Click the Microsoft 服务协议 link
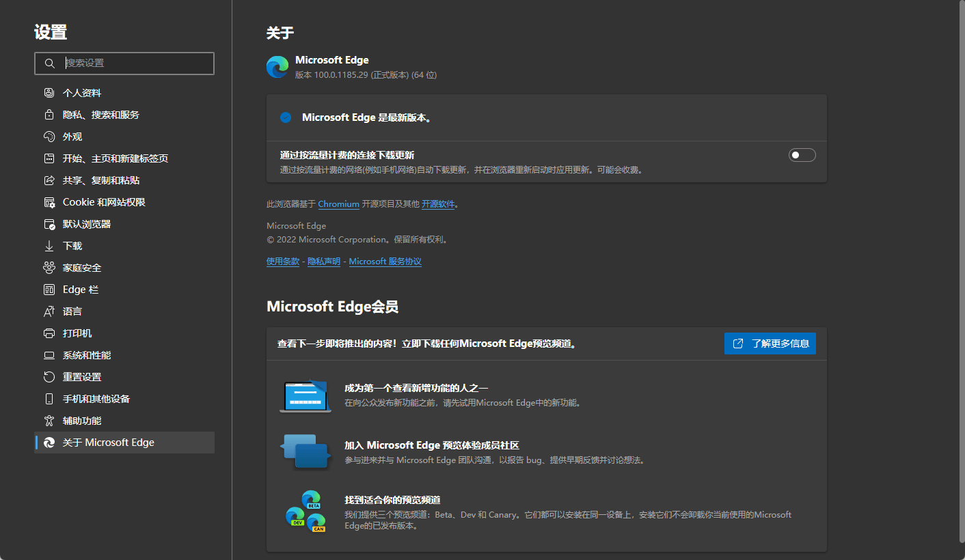 click(385, 262)
